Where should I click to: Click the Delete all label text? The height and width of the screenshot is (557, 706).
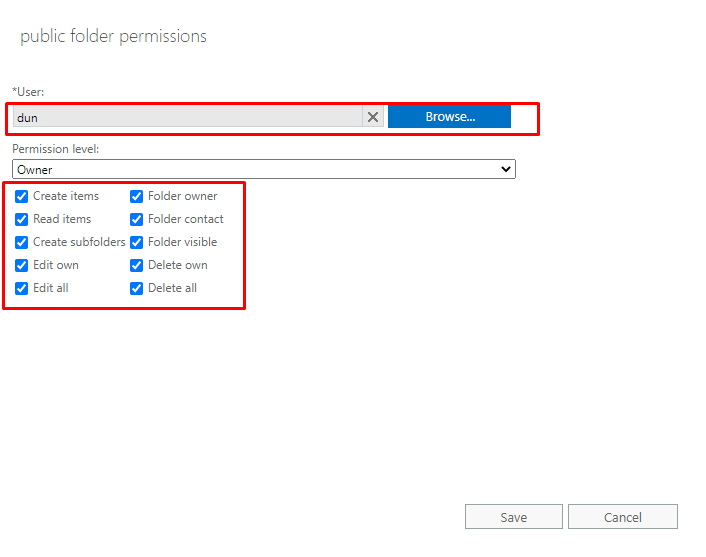click(172, 288)
